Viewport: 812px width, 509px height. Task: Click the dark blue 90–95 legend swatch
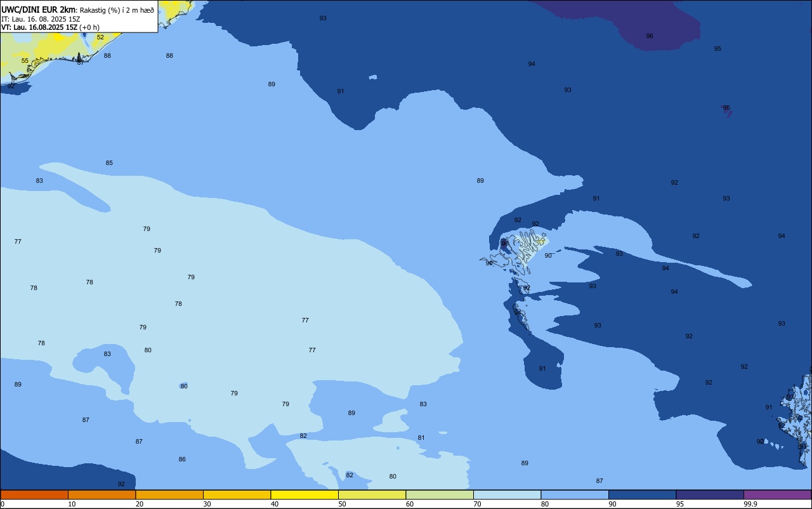coord(642,494)
